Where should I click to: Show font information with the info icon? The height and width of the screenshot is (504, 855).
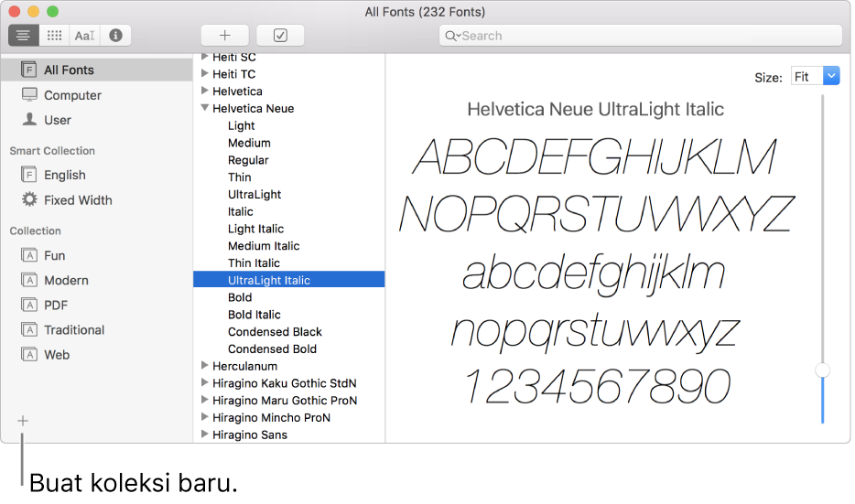click(x=115, y=36)
